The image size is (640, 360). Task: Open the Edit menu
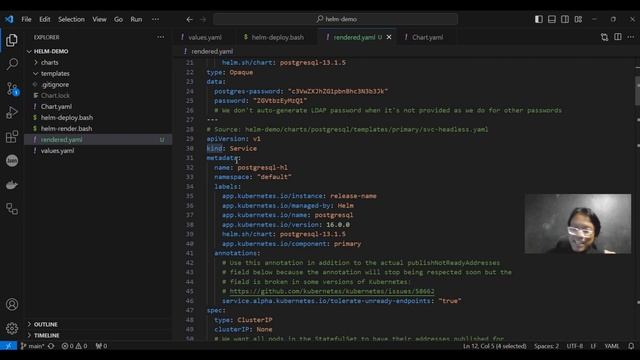(44, 19)
